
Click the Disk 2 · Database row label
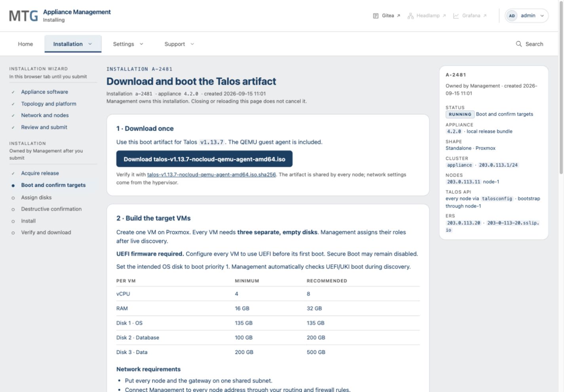pos(138,338)
